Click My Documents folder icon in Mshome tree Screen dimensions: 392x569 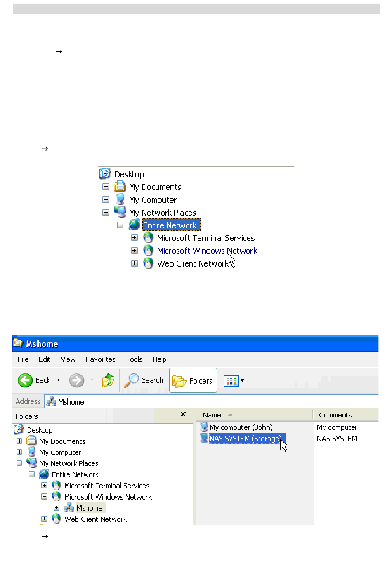point(31,441)
